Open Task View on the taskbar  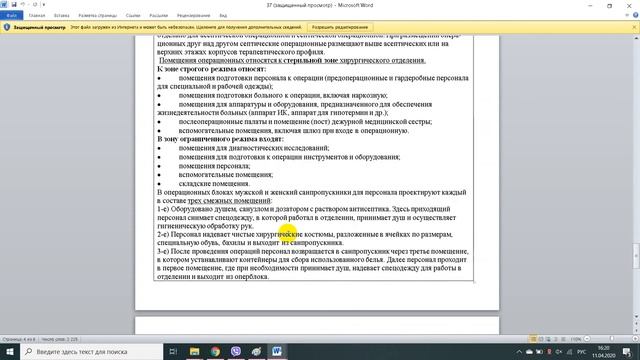[x=173, y=351]
